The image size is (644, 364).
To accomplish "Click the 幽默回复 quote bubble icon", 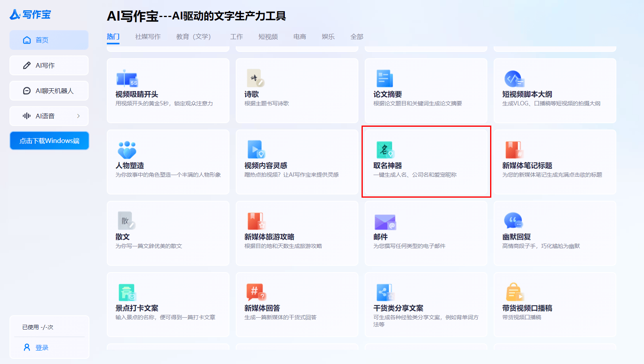I will click(x=513, y=221).
